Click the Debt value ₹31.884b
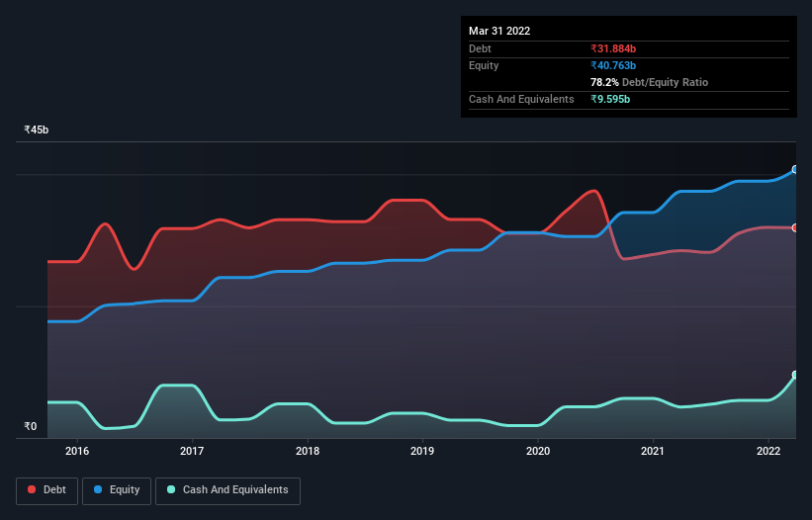 click(613, 48)
